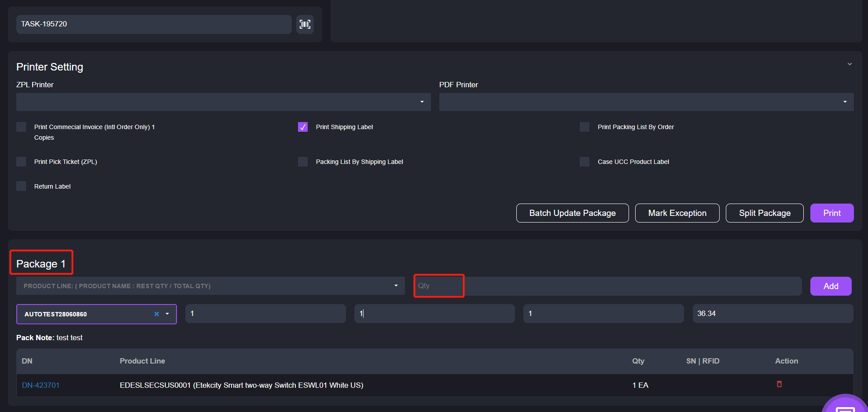The height and width of the screenshot is (412, 868).
Task: Enable Print Packing List By Order
Action: point(585,127)
